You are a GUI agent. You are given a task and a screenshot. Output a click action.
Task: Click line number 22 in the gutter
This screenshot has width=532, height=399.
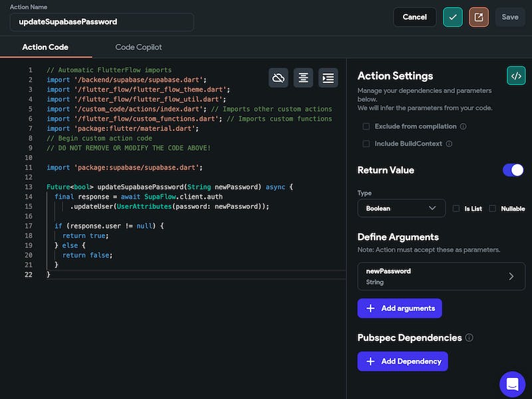pyautogui.click(x=29, y=275)
